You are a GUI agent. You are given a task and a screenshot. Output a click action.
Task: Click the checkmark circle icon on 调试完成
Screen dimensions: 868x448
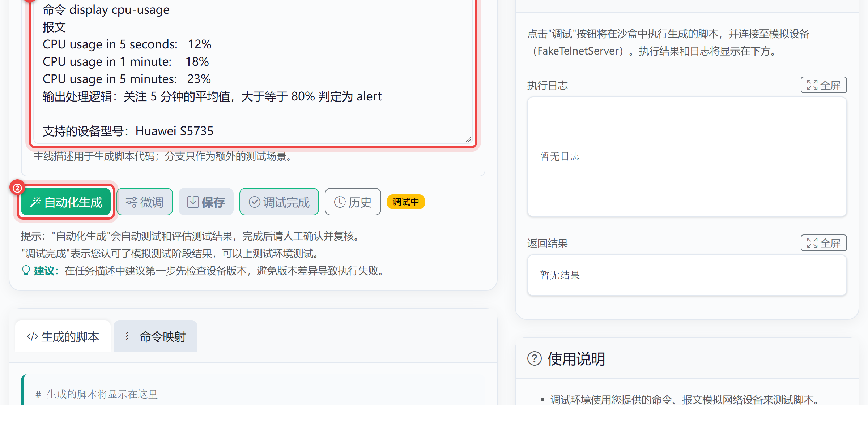pyautogui.click(x=255, y=202)
